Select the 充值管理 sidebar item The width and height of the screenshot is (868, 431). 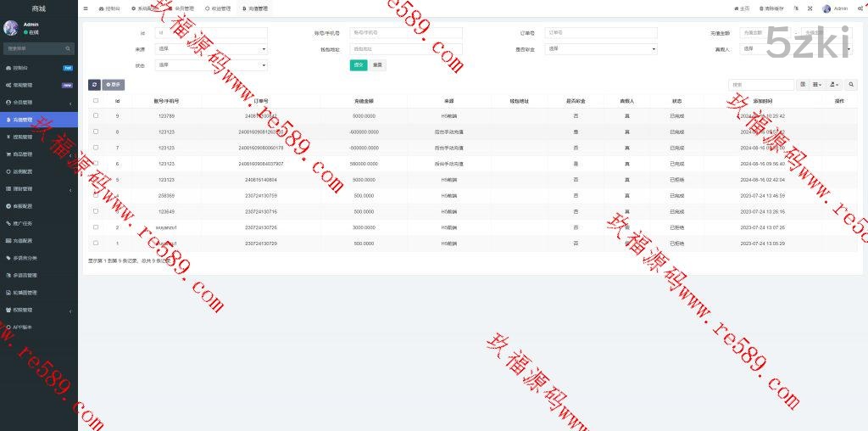39,120
